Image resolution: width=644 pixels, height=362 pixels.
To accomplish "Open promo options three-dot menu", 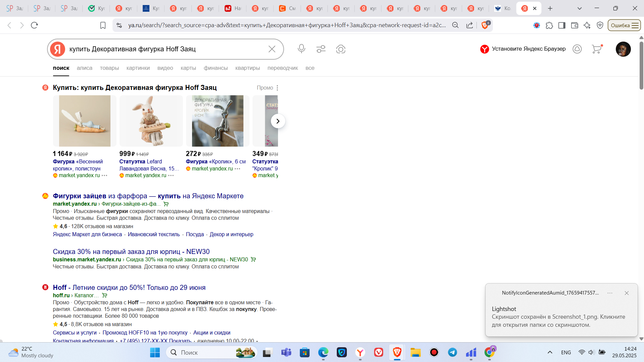I will point(277,88).
